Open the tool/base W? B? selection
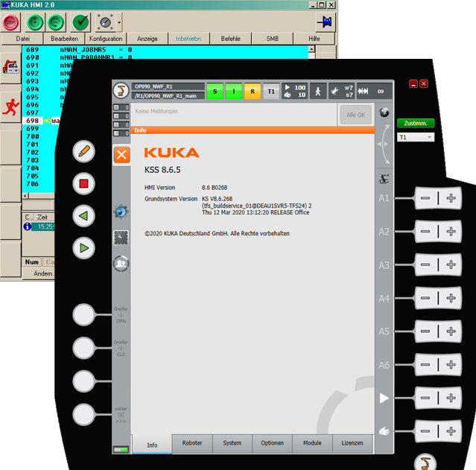 tap(342, 91)
